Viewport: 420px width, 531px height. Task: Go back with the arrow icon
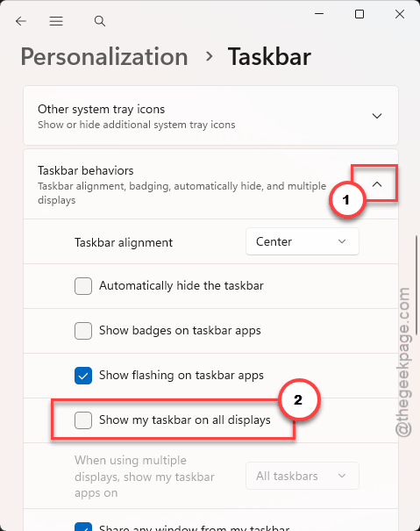(21, 21)
